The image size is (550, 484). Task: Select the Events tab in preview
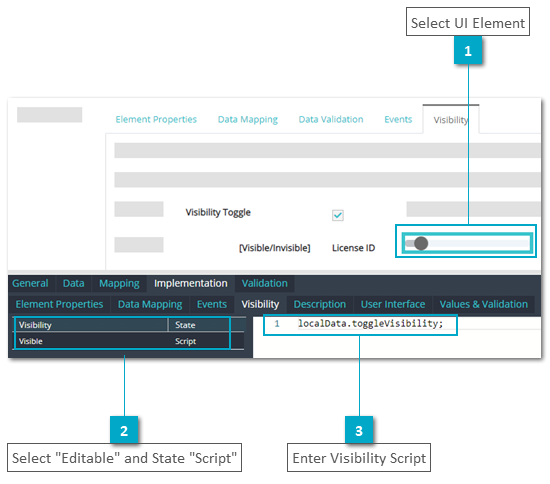pos(398,120)
